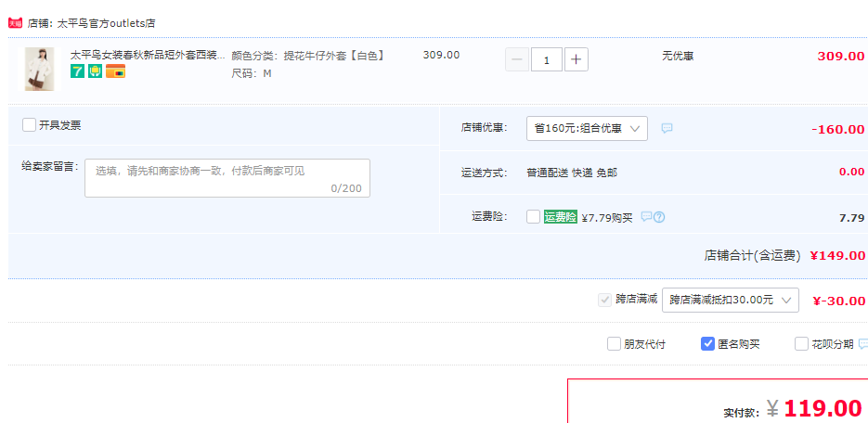The height and width of the screenshot is (423, 868).
Task: Click the store total ¥149.00
Action: tap(837, 255)
